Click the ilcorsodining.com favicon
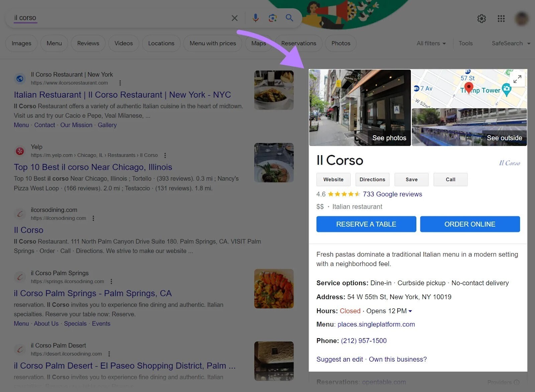Screen dimensions: 535x392 coord(20,214)
